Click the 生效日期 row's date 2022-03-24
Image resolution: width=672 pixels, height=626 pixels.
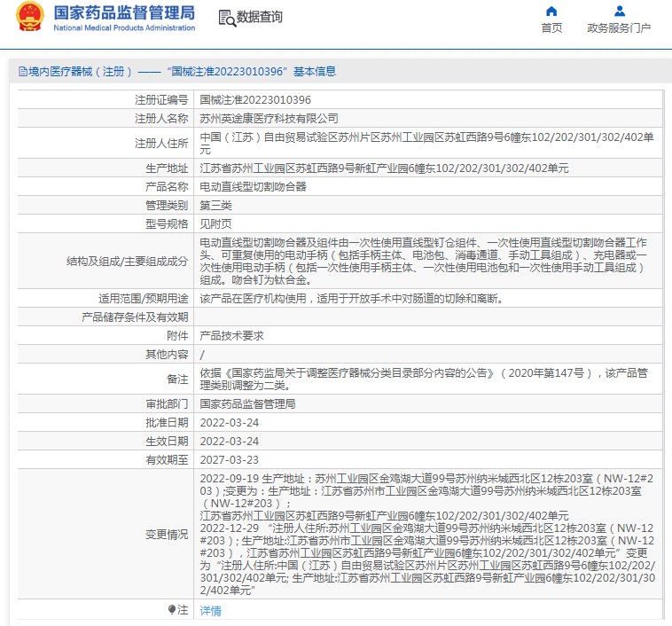(x=230, y=442)
